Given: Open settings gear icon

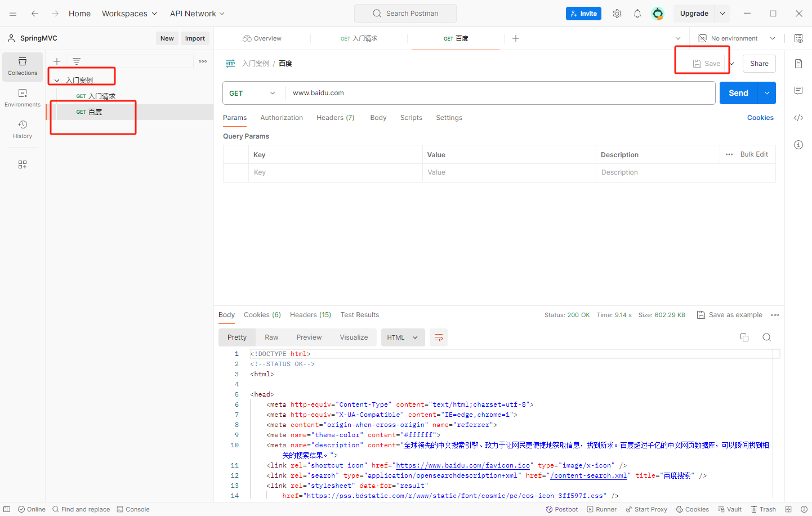Looking at the screenshot, I should tap(617, 14).
